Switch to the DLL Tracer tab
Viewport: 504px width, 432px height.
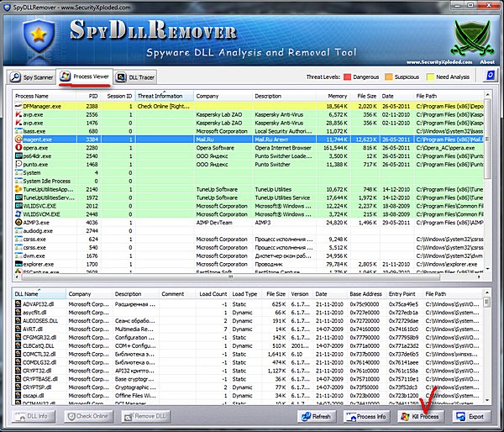tap(138, 77)
